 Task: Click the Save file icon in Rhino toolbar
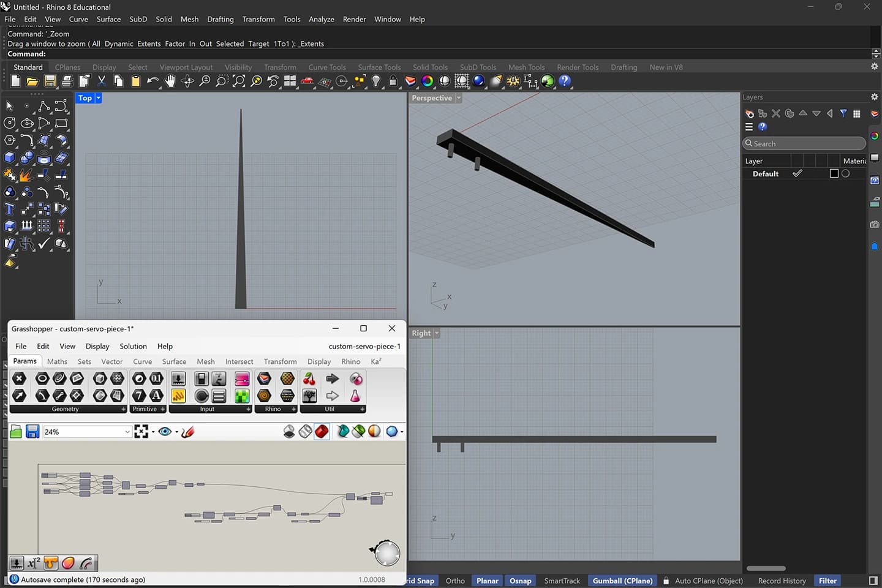coord(50,81)
